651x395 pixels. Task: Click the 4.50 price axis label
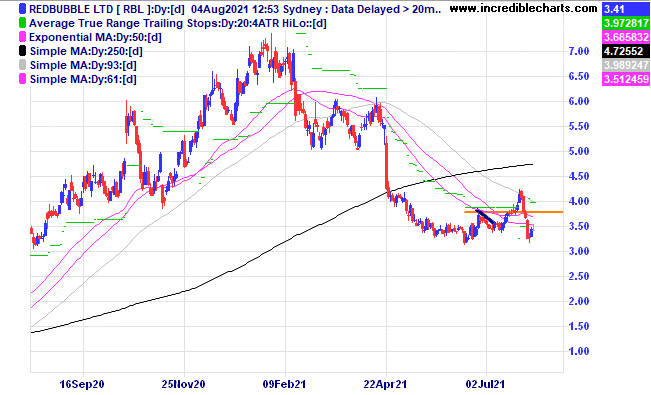579,176
